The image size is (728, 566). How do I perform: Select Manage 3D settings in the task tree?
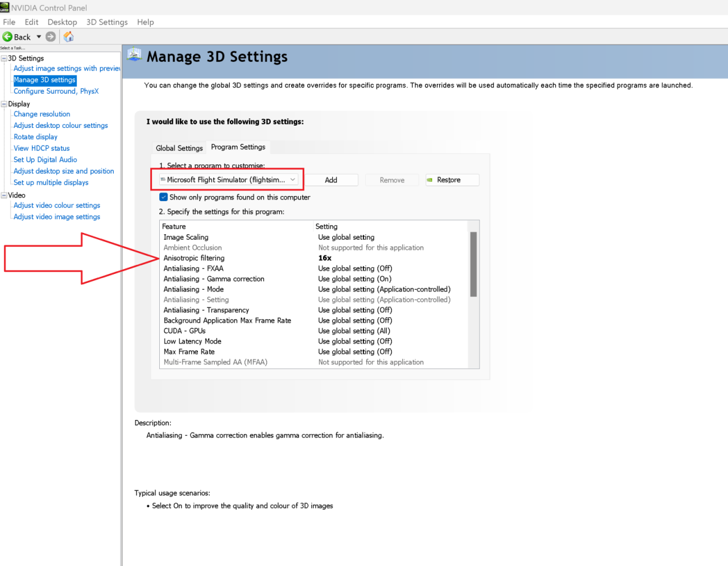(44, 80)
